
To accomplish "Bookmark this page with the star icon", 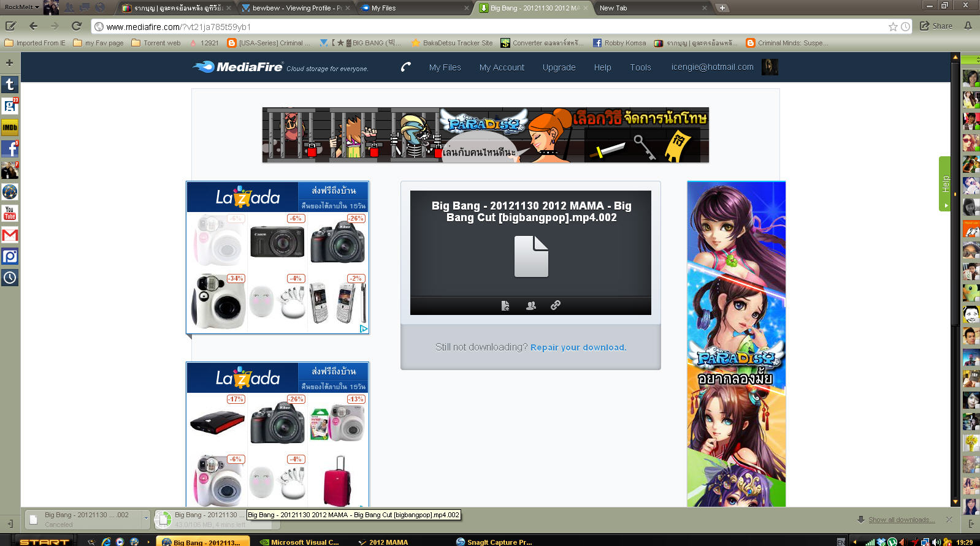I will pyautogui.click(x=893, y=27).
